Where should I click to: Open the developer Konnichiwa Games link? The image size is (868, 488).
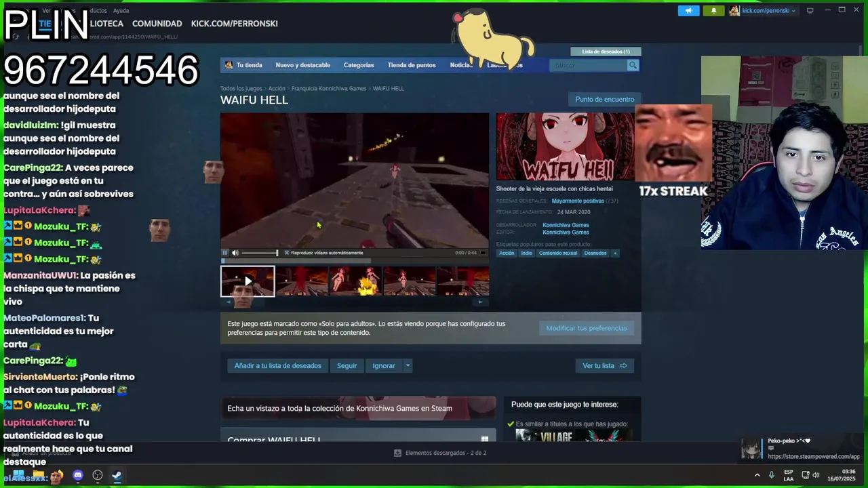[566, 225]
